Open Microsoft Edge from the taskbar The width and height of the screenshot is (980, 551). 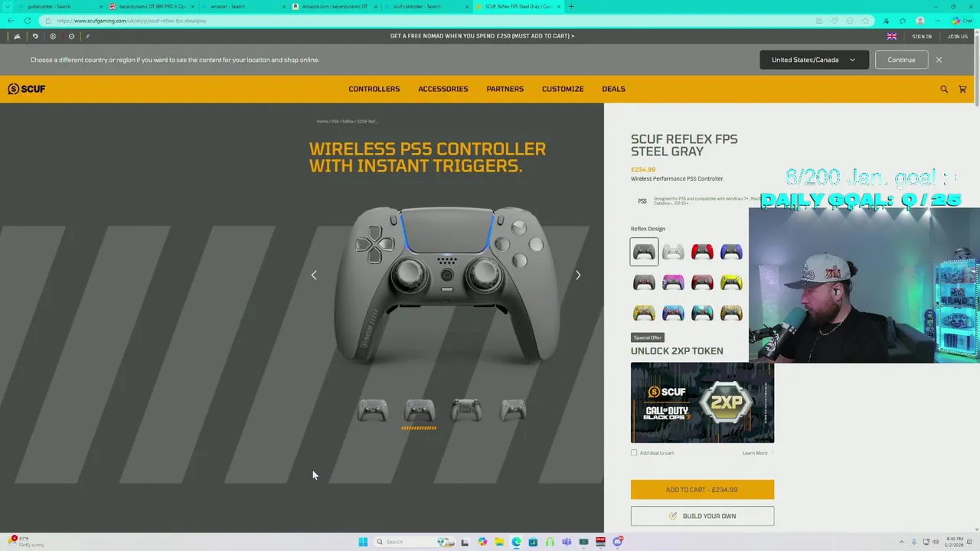(516, 542)
